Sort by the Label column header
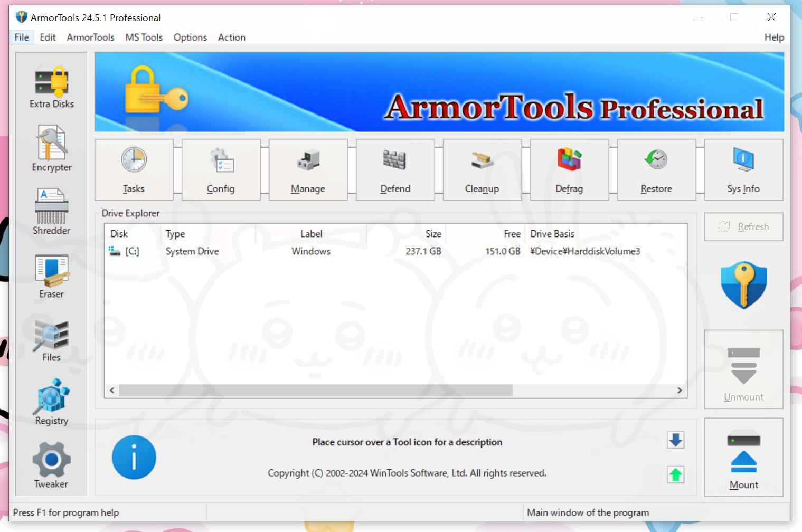 coord(311,234)
